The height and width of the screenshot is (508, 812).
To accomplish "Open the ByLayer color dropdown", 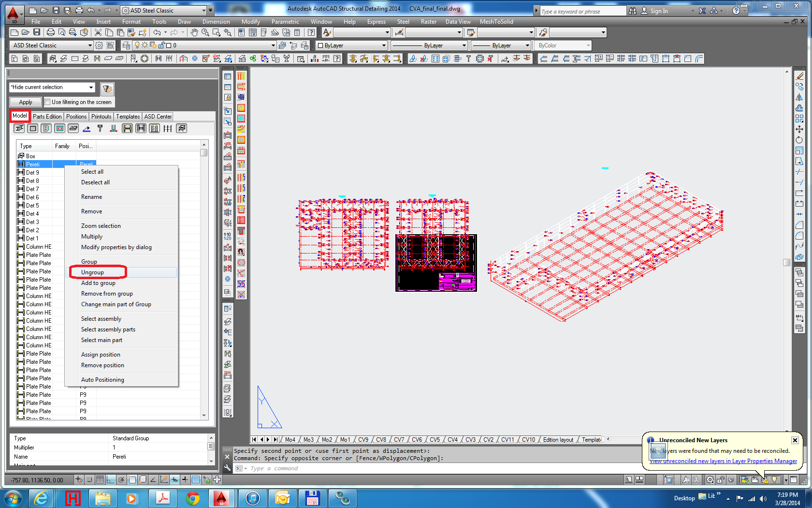I will coord(352,45).
